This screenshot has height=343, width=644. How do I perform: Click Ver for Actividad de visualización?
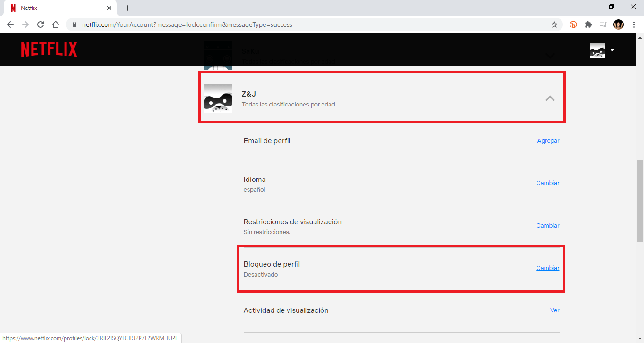pyautogui.click(x=555, y=310)
